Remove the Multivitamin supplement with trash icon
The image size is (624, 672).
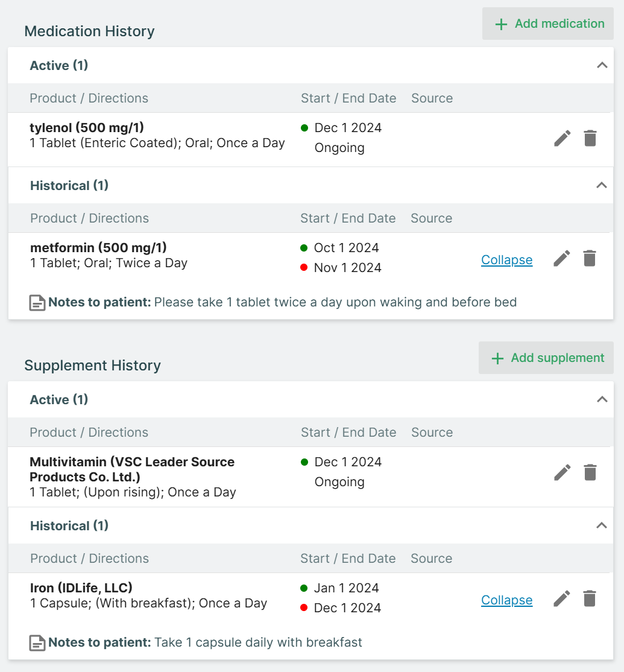pyautogui.click(x=590, y=472)
